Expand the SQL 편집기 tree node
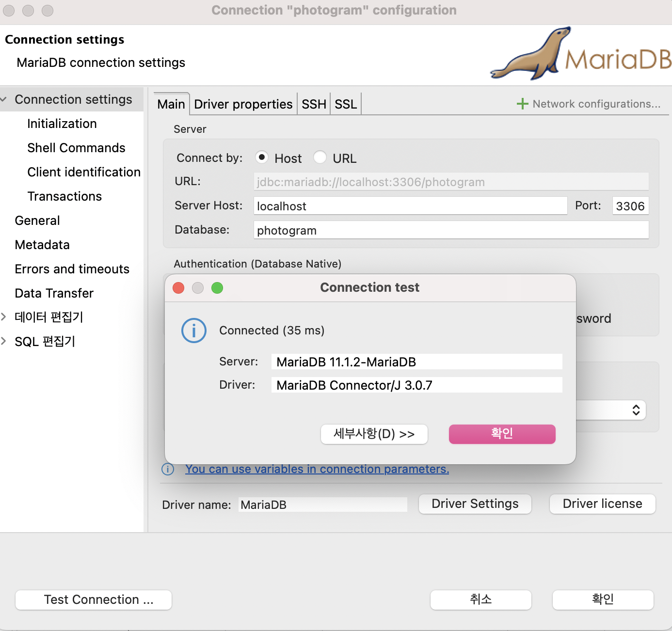The width and height of the screenshot is (672, 631). click(x=4, y=341)
